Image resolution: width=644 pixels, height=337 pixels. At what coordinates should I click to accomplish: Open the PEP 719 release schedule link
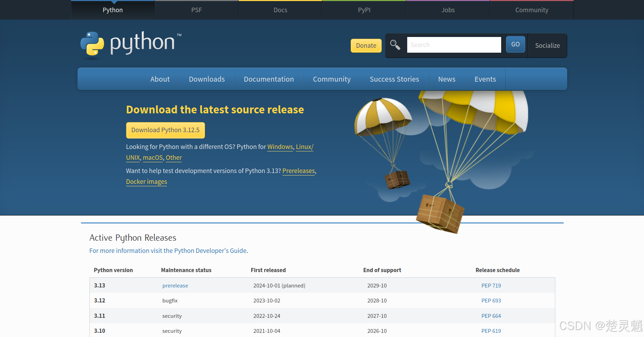(x=491, y=286)
